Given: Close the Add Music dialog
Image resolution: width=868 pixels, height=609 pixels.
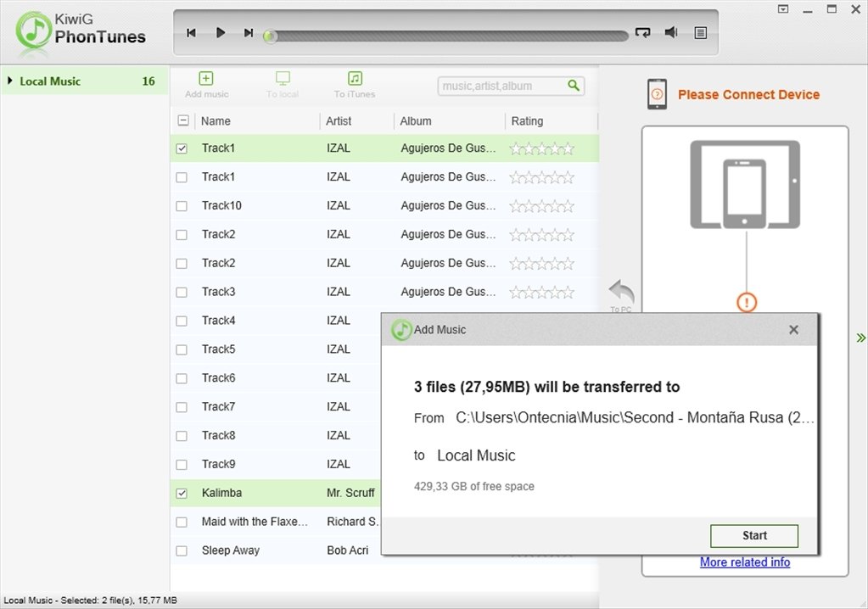Looking at the screenshot, I should 793,330.
